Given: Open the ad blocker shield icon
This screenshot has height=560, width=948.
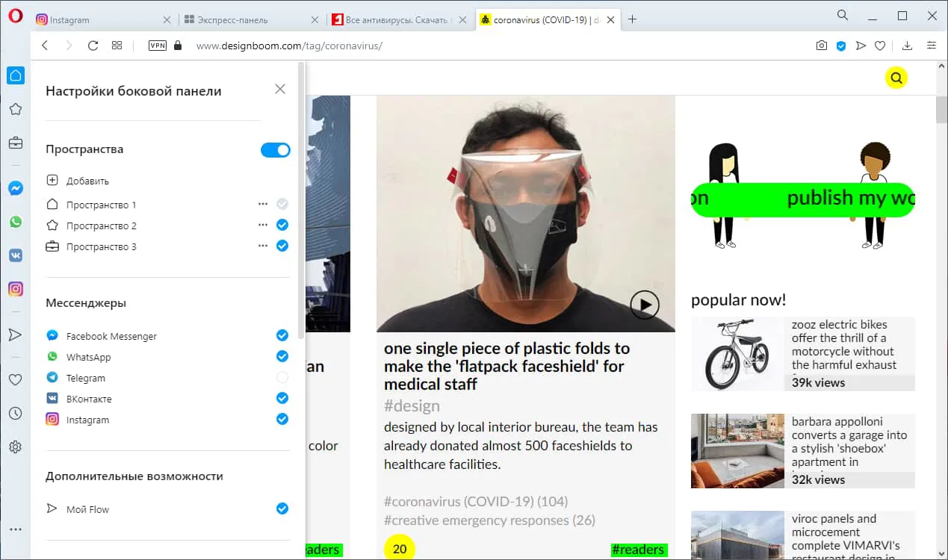Looking at the screenshot, I should [841, 46].
